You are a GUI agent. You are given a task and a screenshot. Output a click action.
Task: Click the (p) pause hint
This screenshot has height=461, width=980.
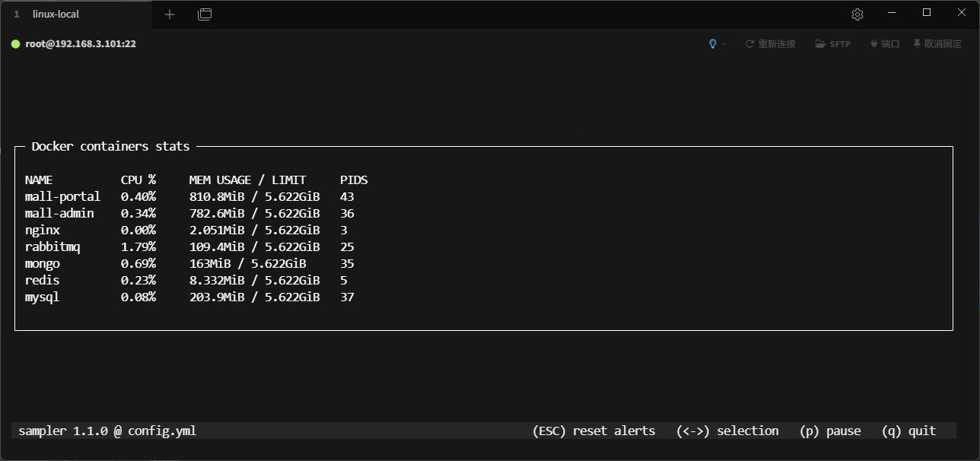click(830, 431)
